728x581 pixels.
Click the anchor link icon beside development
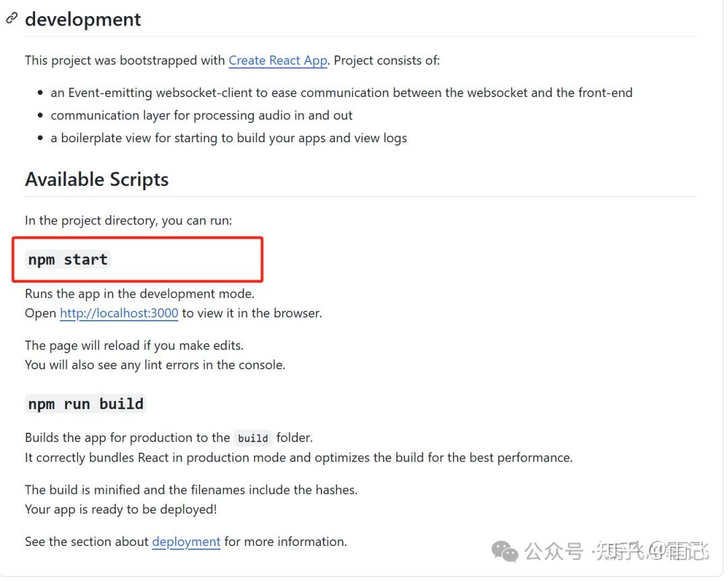(11, 18)
